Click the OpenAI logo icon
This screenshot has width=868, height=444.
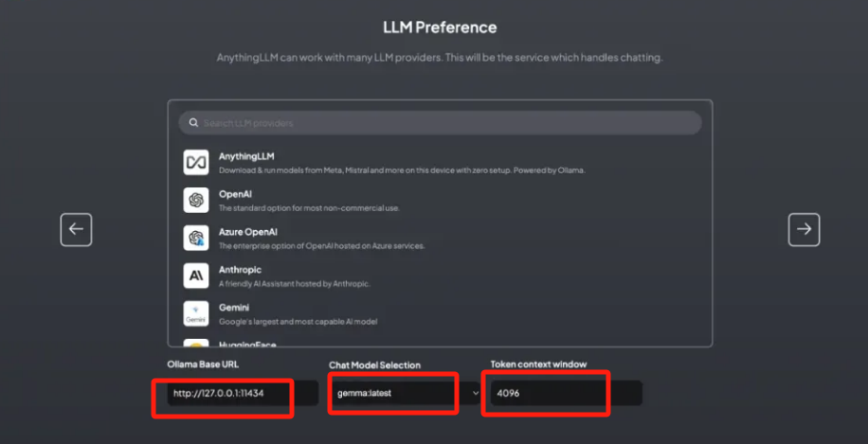pyautogui.click(x=196, y=200)
